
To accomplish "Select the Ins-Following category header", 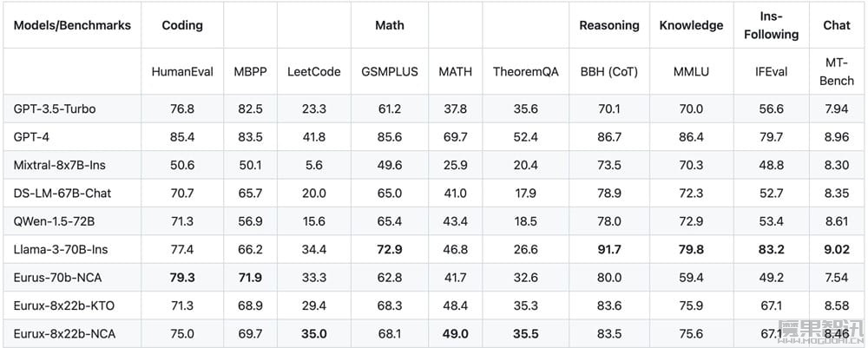I will (x=771, y=25).
